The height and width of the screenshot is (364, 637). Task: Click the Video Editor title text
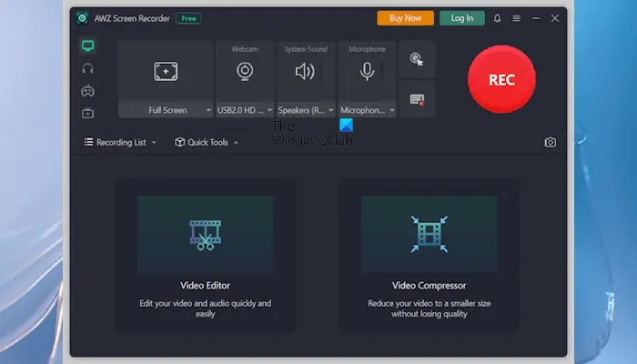tap(205, 286)
